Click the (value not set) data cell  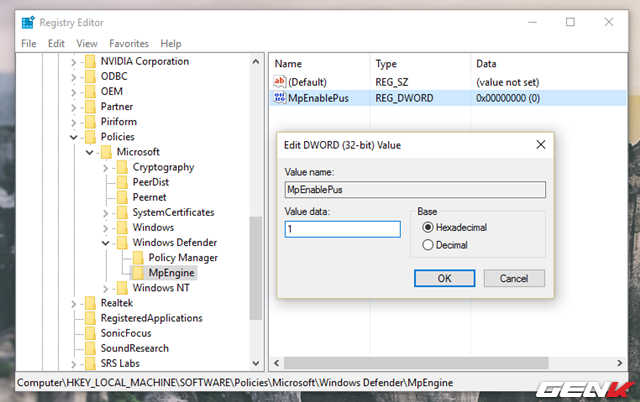click(507, 82)
